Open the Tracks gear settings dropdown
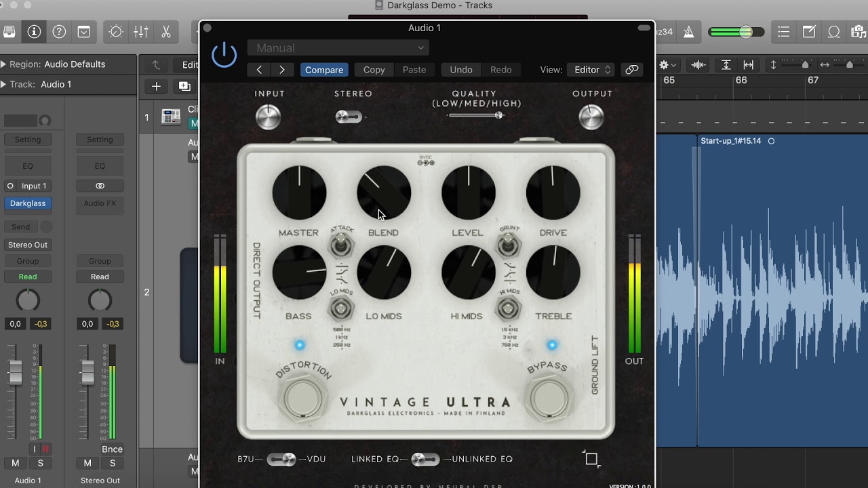Viewport: 868px width, 488px height. point(668,65)
